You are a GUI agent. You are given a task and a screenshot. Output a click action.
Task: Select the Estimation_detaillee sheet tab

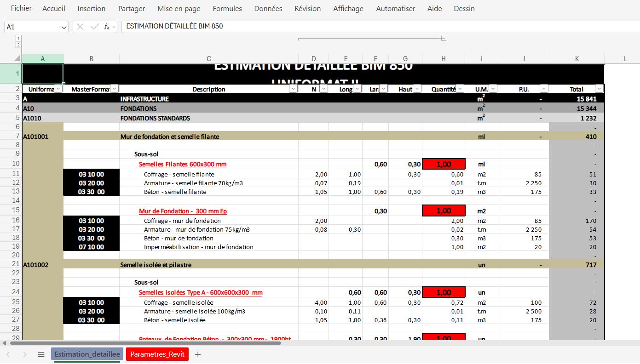pos(87,354)
